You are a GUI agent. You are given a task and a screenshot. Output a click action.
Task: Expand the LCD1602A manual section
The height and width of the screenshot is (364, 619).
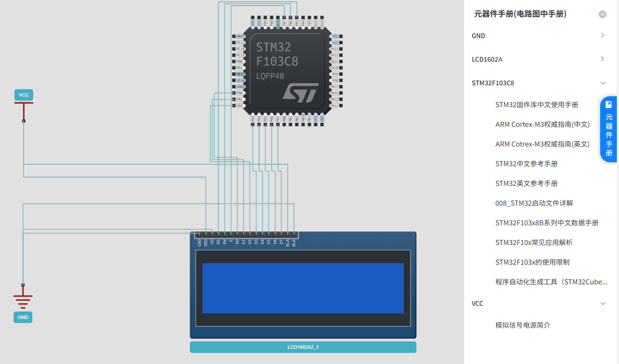click(x=602, y=59)
